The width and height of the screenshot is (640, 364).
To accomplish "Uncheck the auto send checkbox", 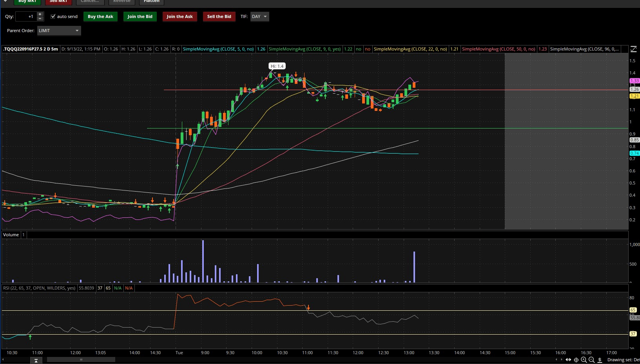I will coord(53,16).
